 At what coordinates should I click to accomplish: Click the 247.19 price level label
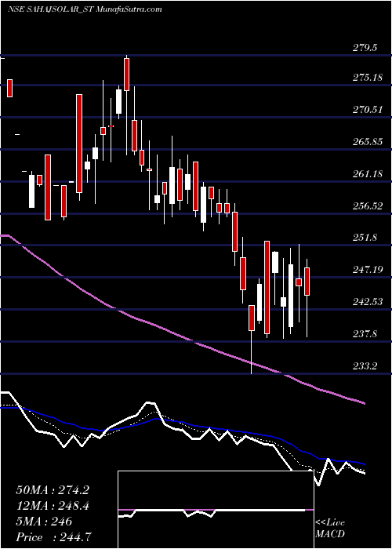pos(367,270)
